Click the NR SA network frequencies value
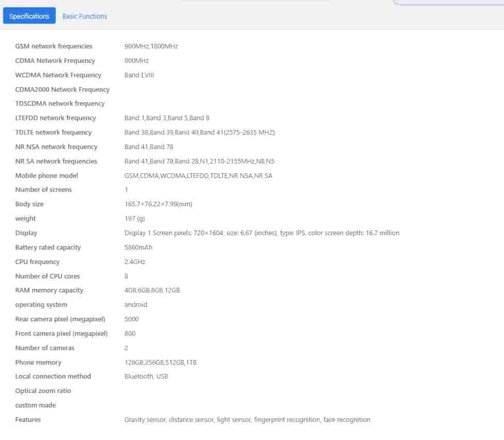The width and height of the screenshot is (504, 440). pos(199,161)
